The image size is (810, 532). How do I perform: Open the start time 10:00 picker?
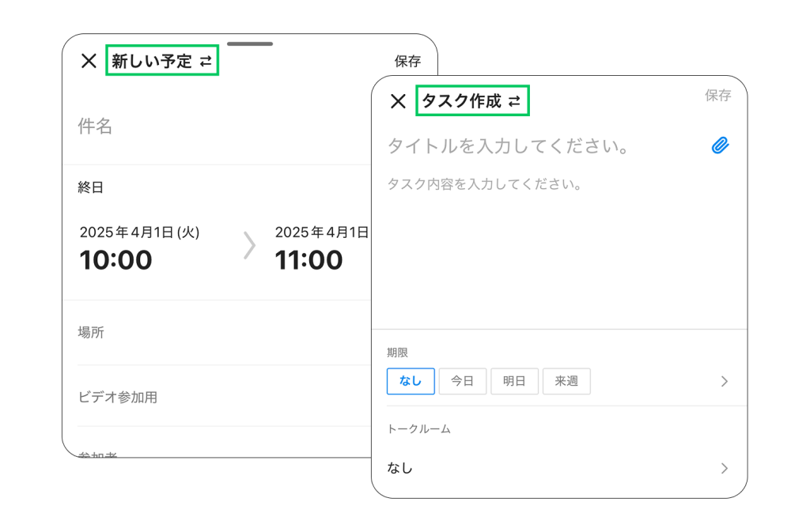[116, 259]
